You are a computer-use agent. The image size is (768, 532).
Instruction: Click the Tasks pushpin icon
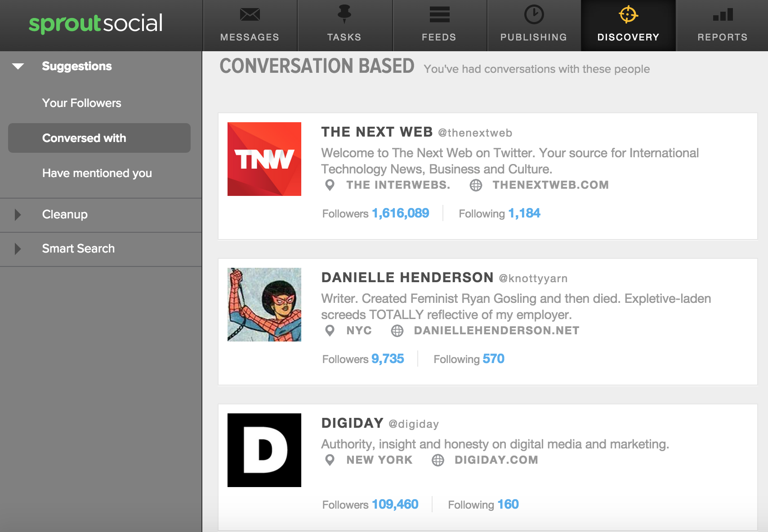click(x=344, y=14)
